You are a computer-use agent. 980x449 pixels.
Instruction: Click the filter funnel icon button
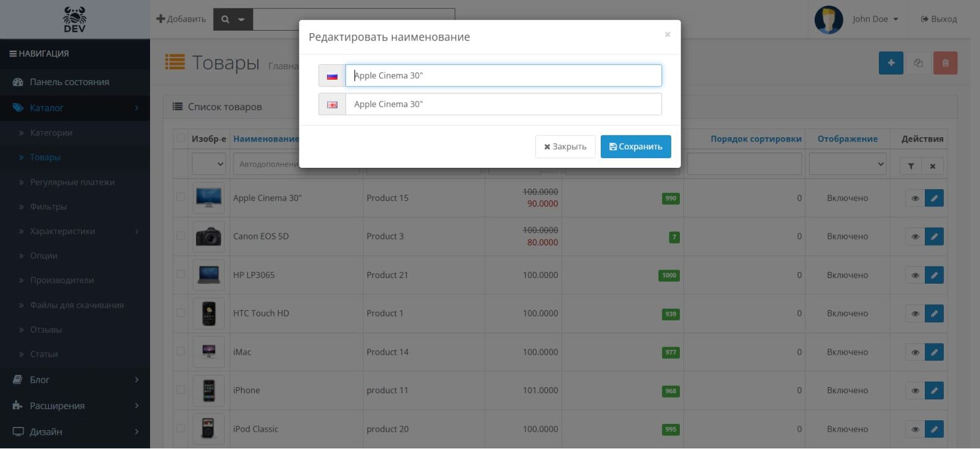coord(911,166)
